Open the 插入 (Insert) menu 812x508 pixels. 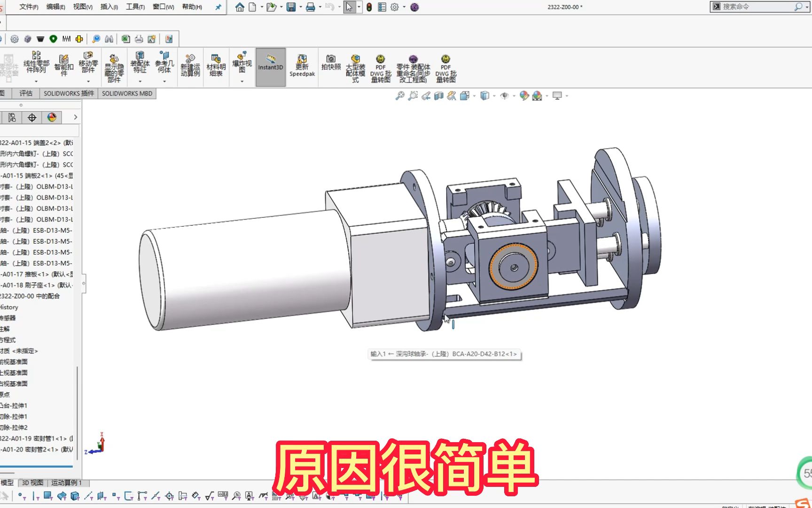coord(109,7)
